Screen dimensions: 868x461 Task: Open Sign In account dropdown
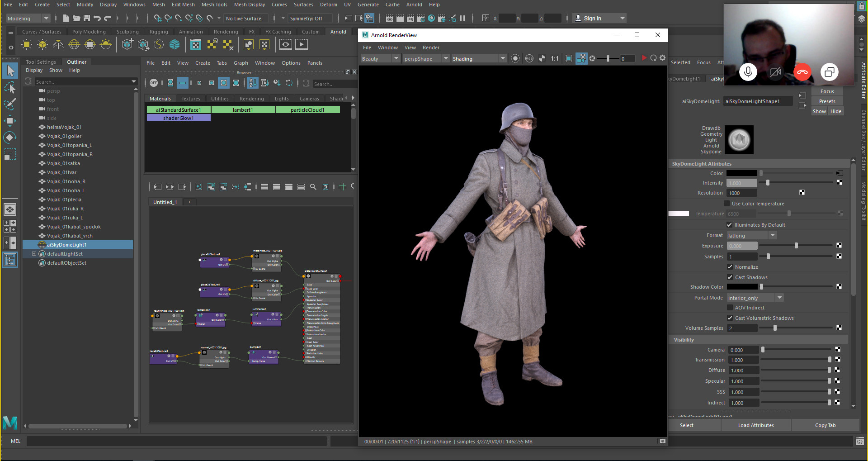tap(599, 18)
